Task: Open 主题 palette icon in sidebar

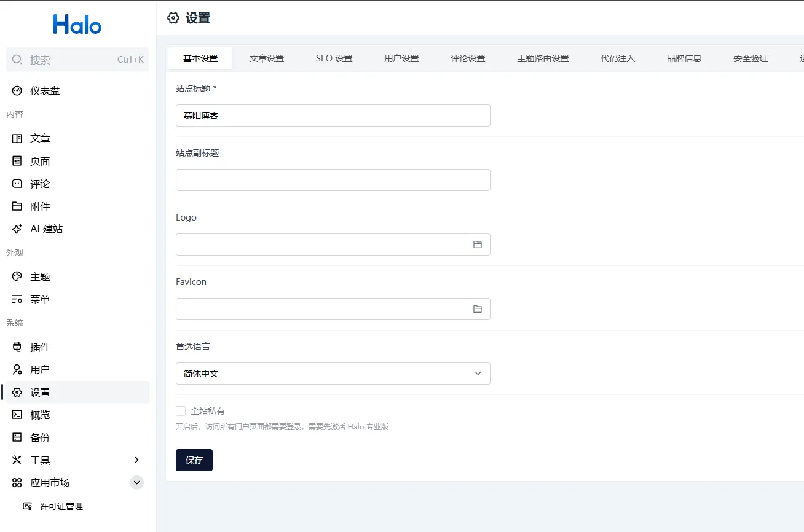Action: [x=17, y=277]
